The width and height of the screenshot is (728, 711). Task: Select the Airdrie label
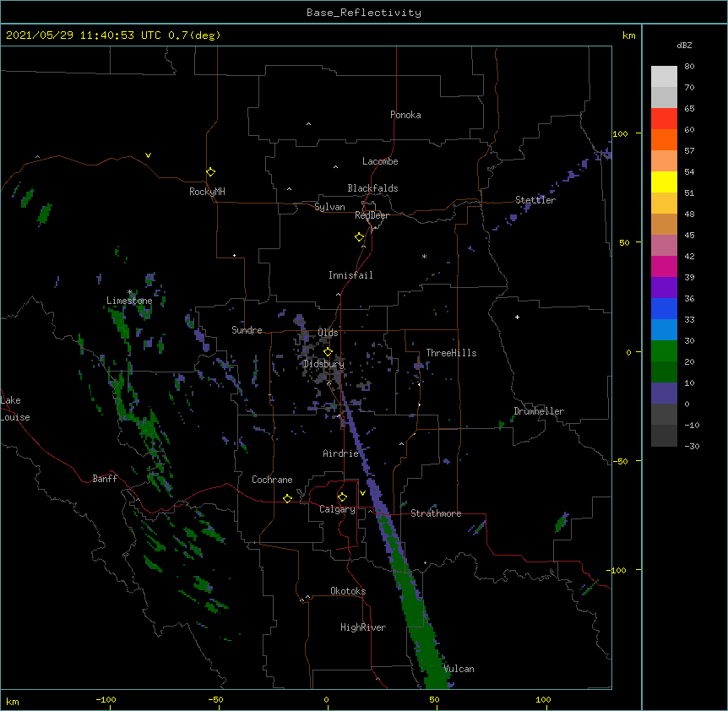tap(340, 453)
